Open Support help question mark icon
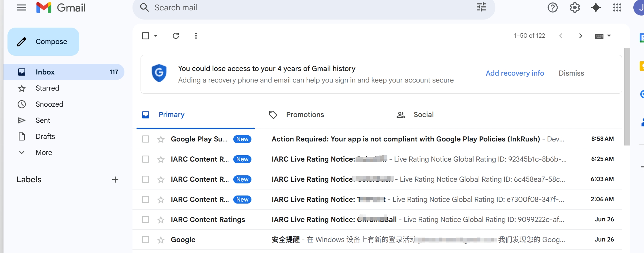This screenshot has width=644, height=253. pyautogui.click(x=552, y=8)
